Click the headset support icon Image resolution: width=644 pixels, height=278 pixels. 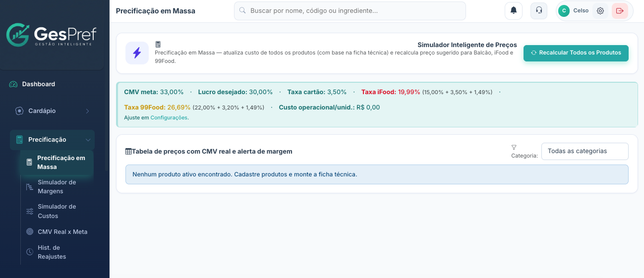(539, 10)
